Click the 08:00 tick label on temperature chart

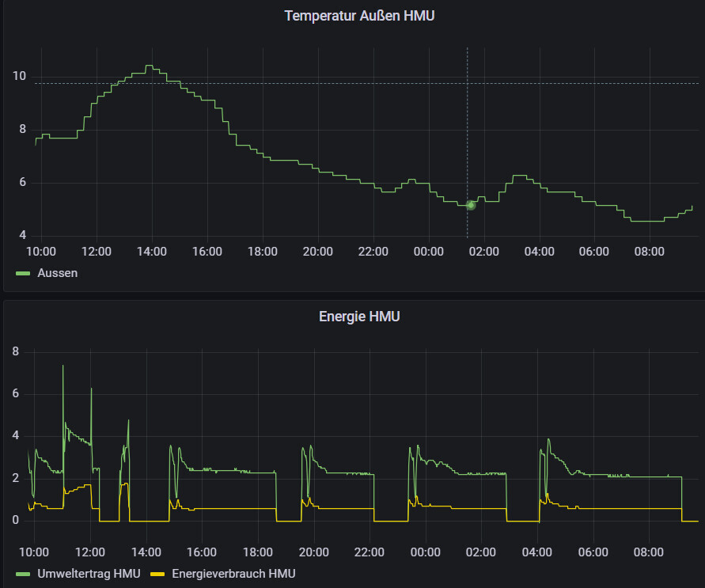650,252
